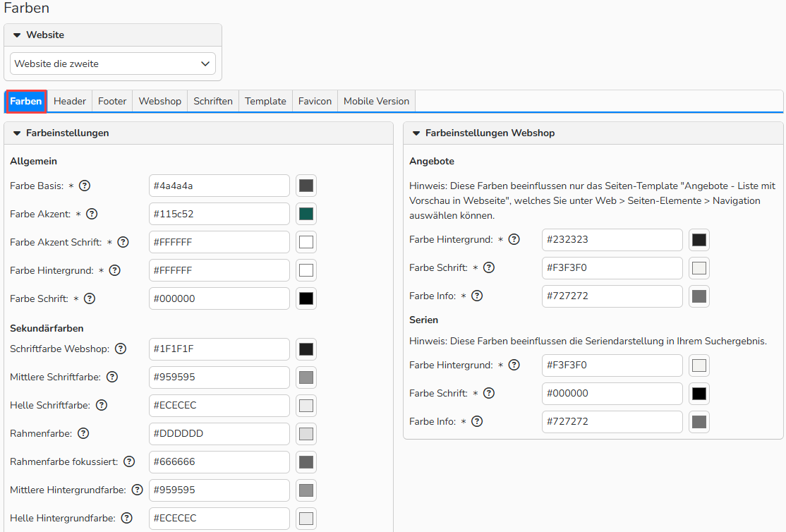Click Angebote Farbe Schrift swatch

point(699,268)
